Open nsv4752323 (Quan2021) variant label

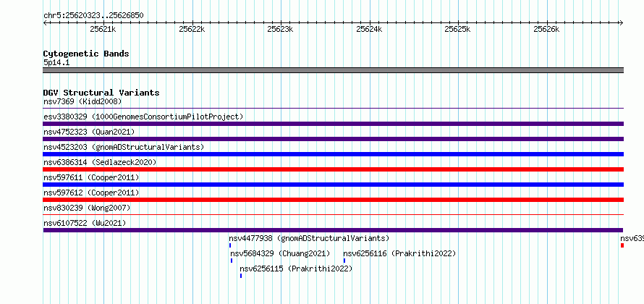click(89, 132)
